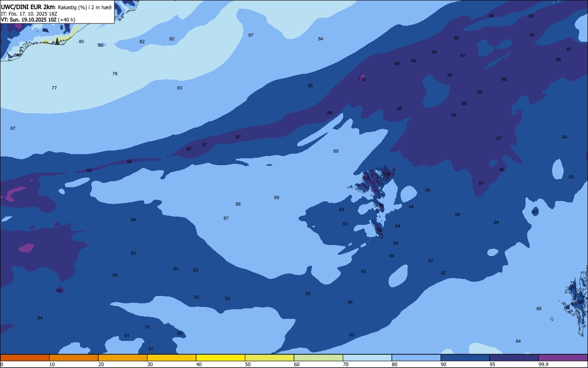588x368 pixels.
Task: Click the '78' humidity value on the map
Action: (115, 74)
